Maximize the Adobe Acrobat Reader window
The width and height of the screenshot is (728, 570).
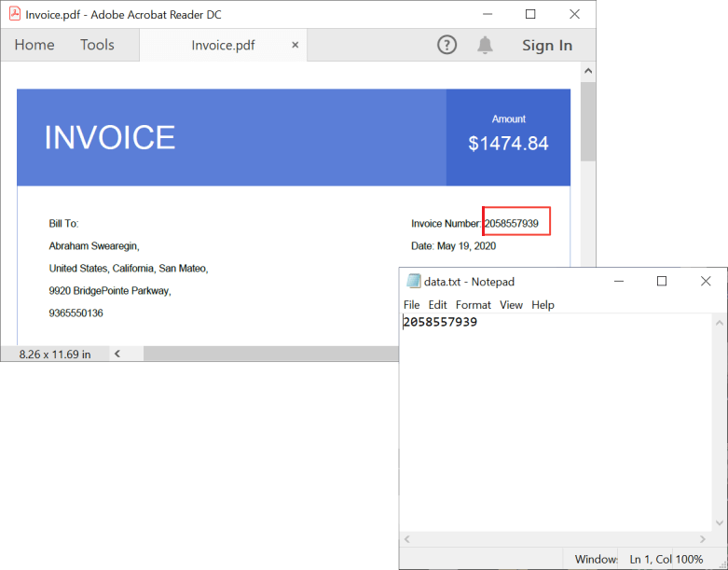(x=530, y=14)
